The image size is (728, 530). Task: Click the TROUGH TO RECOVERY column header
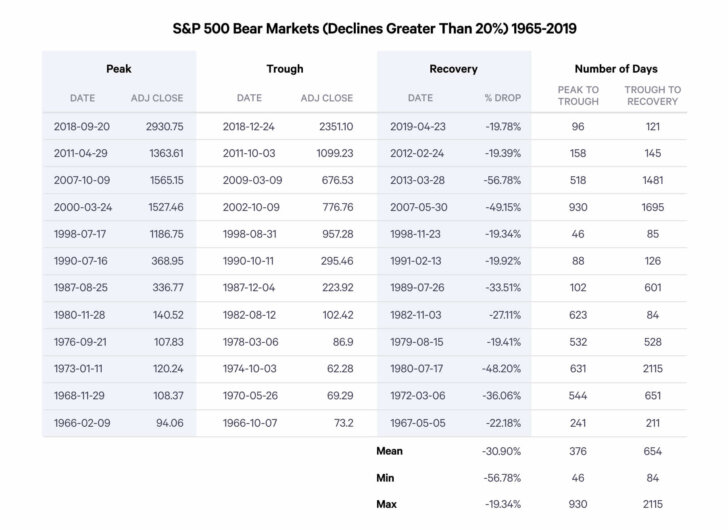click(652, 95)
